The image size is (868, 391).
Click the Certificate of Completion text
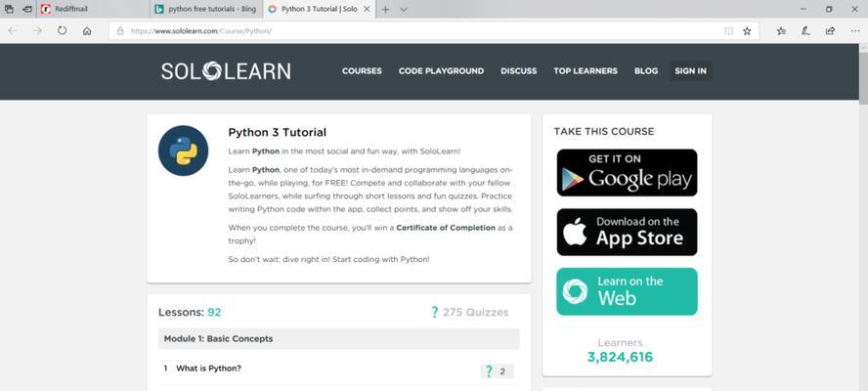pos(446,228)
